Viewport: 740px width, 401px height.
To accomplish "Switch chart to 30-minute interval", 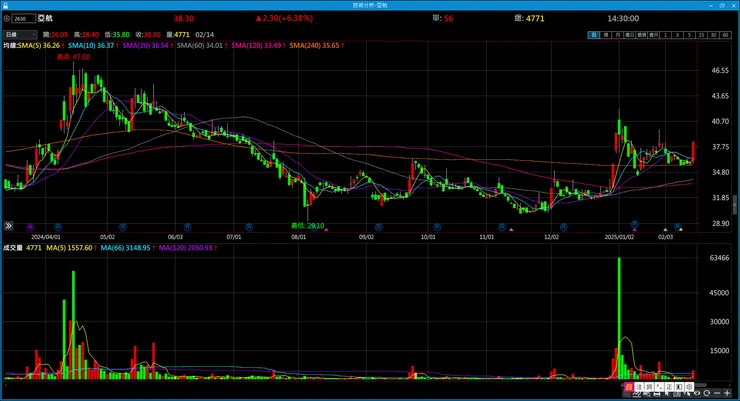I will [x=714, y=35].
